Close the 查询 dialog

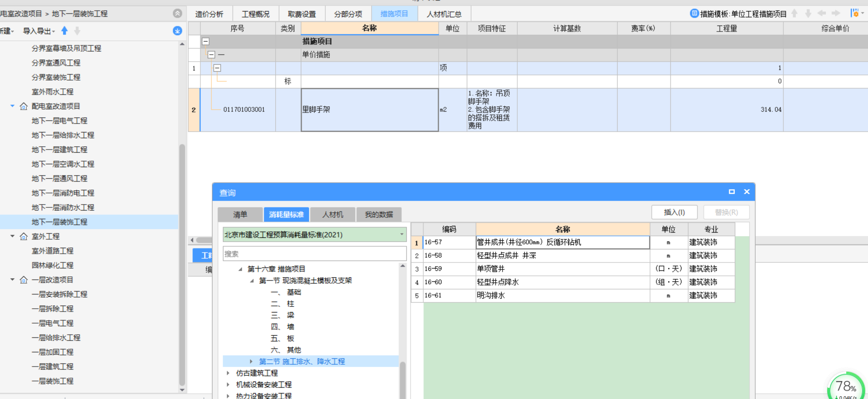[x=747, y=192]
